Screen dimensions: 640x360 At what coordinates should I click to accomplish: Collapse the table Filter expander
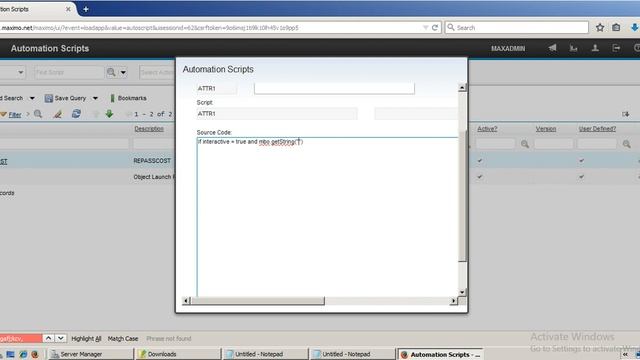coord(4,114)
